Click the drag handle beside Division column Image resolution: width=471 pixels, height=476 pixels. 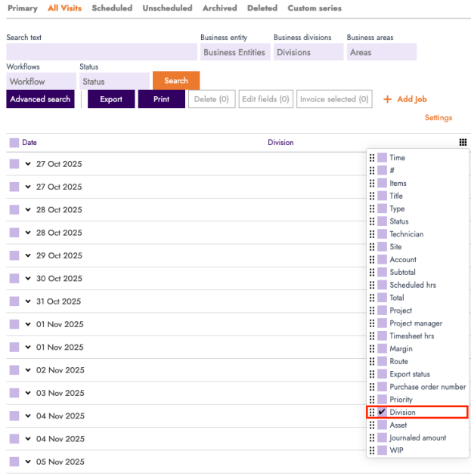point(372,413)
